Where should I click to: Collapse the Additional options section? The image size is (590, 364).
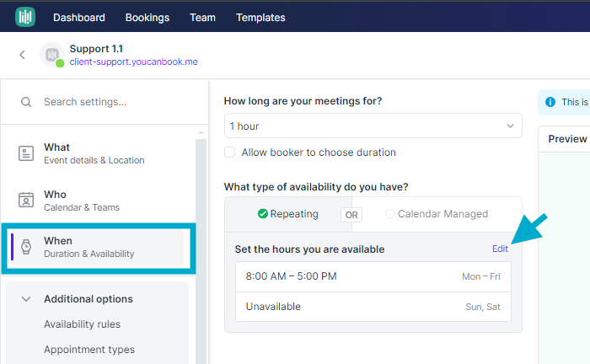click(x=26, y=299)
